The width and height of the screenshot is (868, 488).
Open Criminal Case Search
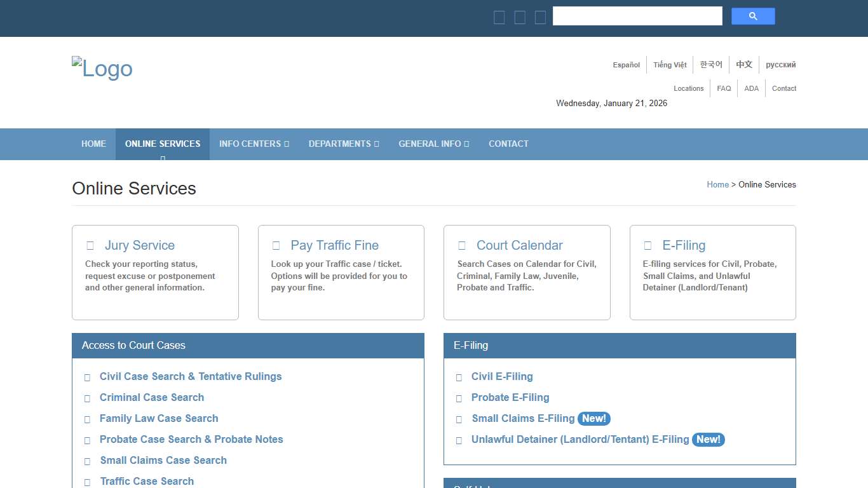pyautogui.click(x=151, y=397)
